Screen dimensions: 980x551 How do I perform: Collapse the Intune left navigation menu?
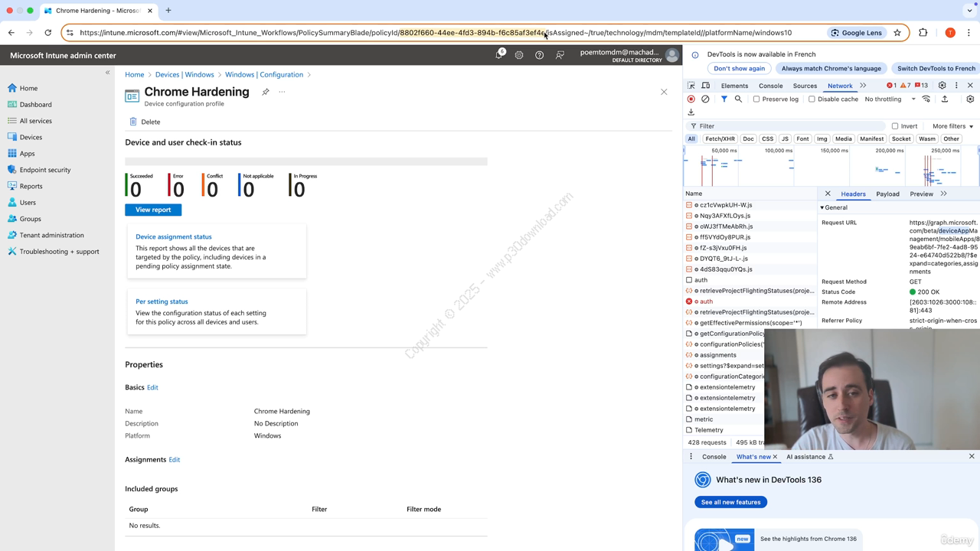point(107,73)
